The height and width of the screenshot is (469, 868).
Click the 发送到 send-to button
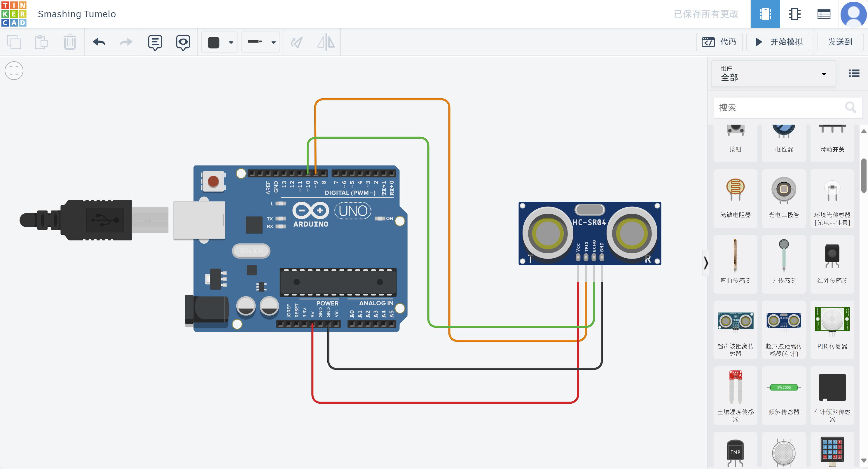click(x=840, y=42)
